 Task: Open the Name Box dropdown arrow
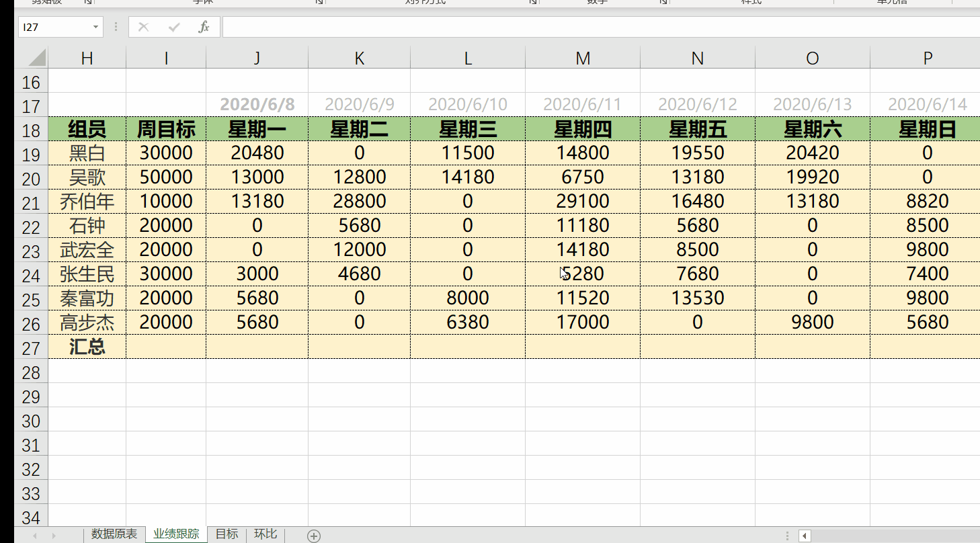click(x=95, y=27)
